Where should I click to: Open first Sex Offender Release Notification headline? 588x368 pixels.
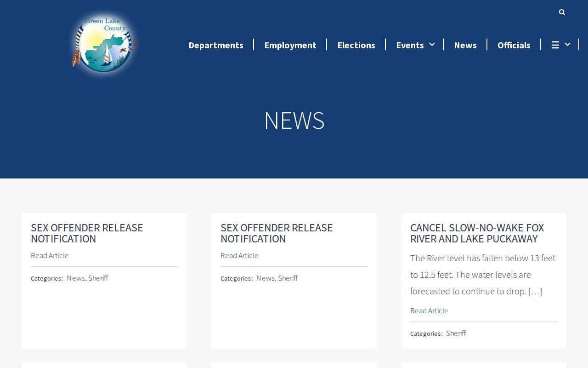[87, 233]
